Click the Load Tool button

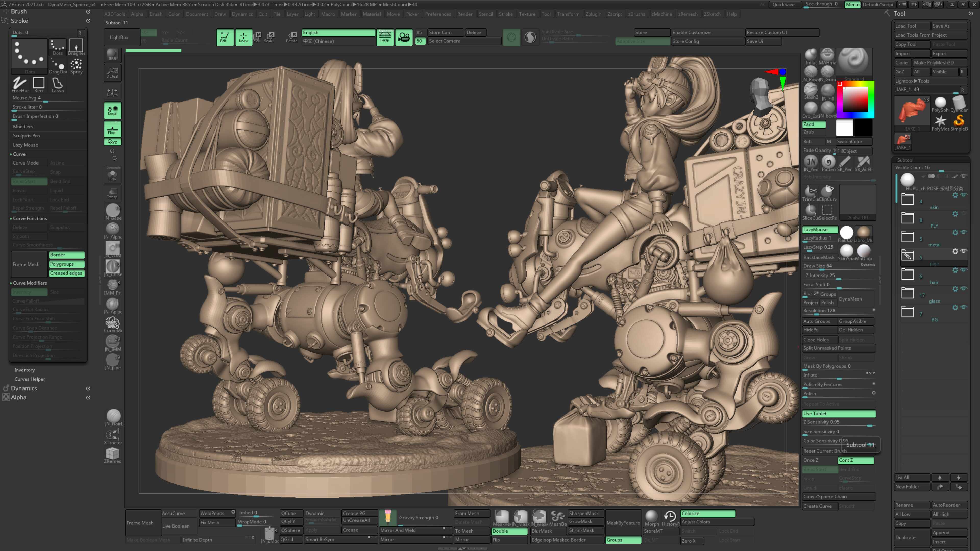coord(912,26)
